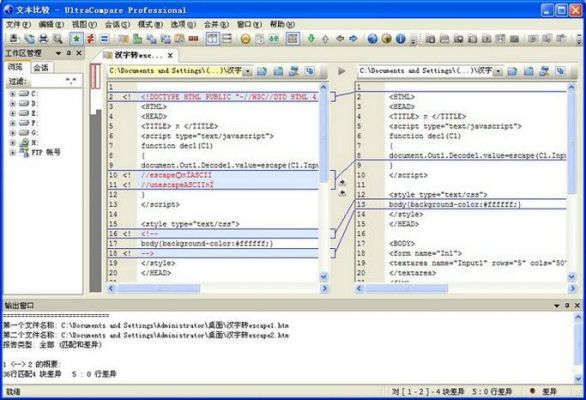Click the refresh compare toolbar icon
Screen dimensions: 586x400
click(x=29, y=39)
